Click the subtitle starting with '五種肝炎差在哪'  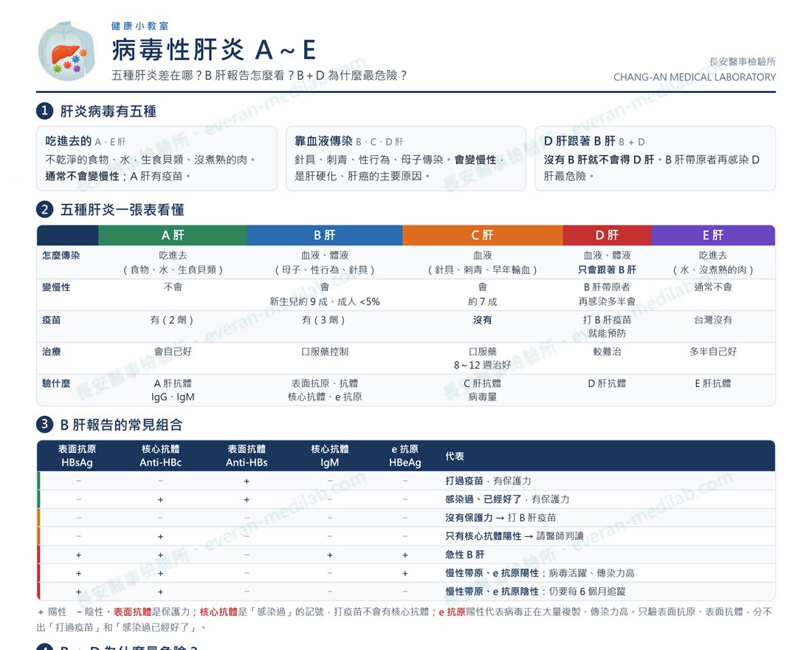pyautogui.click(x=259, y=75)
